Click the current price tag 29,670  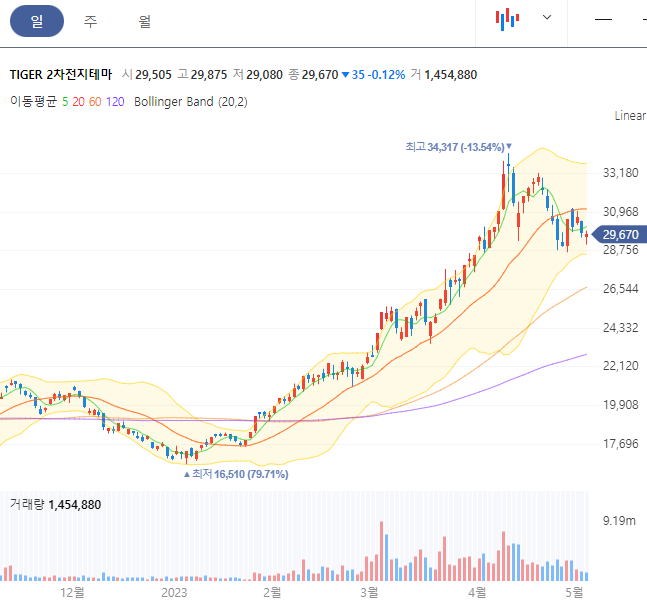point(620,234)
